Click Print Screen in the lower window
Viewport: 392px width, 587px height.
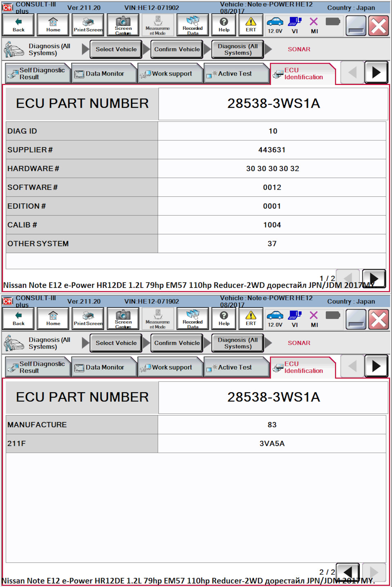click(x=88, y=318)
